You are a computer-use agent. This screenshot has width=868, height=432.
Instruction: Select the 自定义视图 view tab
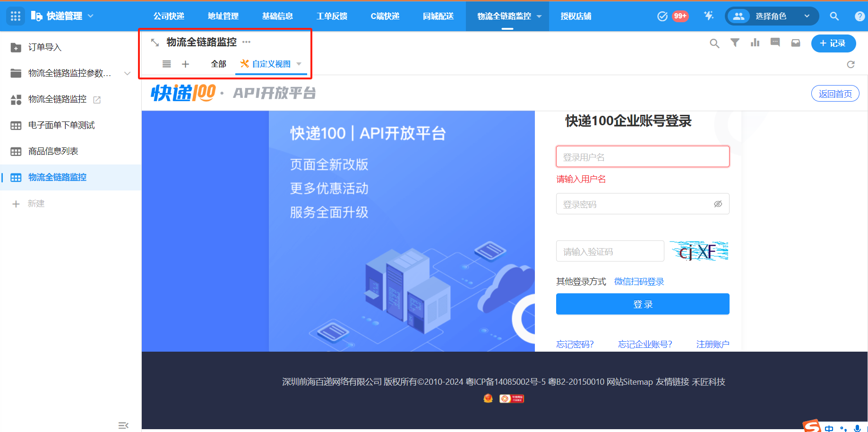(x=271, y=64)
